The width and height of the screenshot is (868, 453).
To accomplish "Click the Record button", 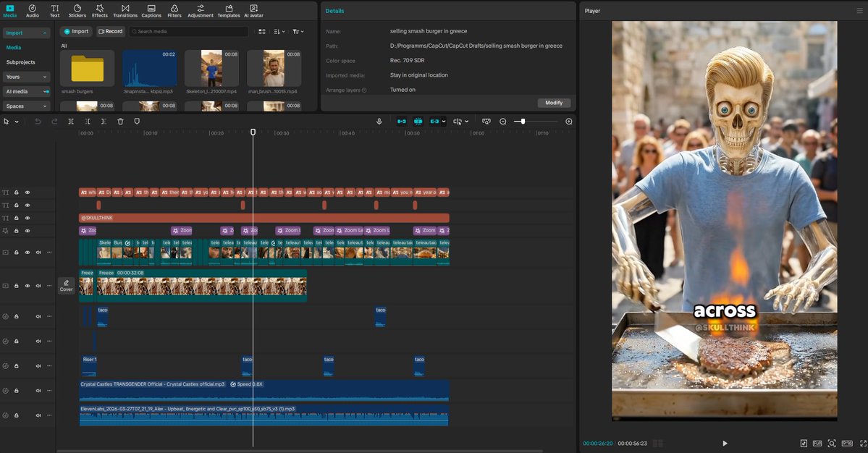I will coord(111,32).
